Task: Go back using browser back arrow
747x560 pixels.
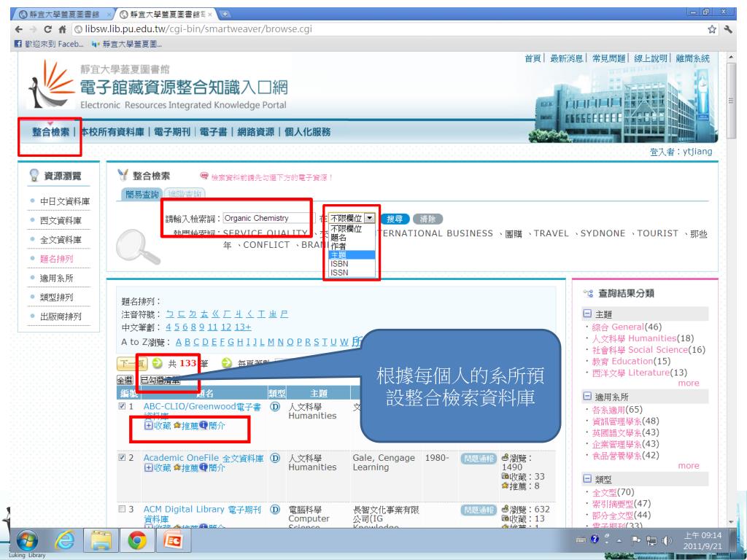Action: click(18, 29)
